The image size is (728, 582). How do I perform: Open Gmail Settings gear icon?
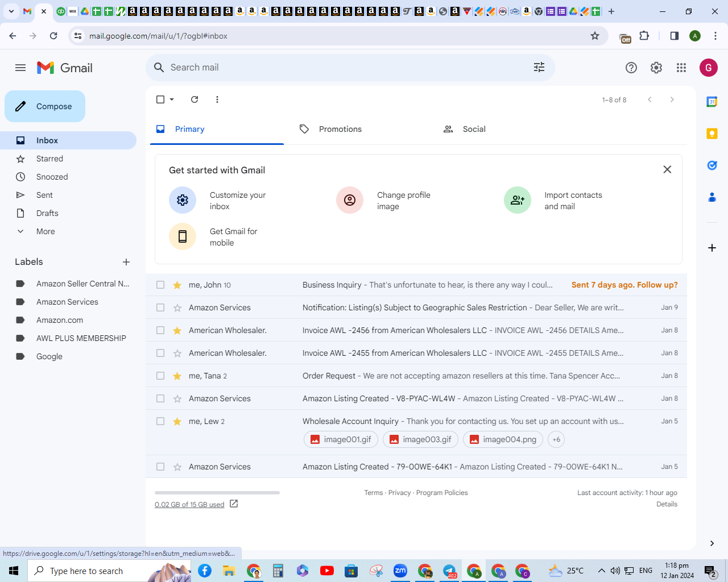(x=656, y=68)
